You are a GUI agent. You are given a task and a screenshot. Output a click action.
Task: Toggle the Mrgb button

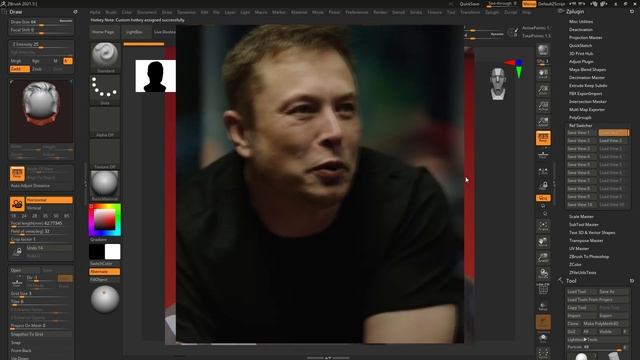point(16,61)
